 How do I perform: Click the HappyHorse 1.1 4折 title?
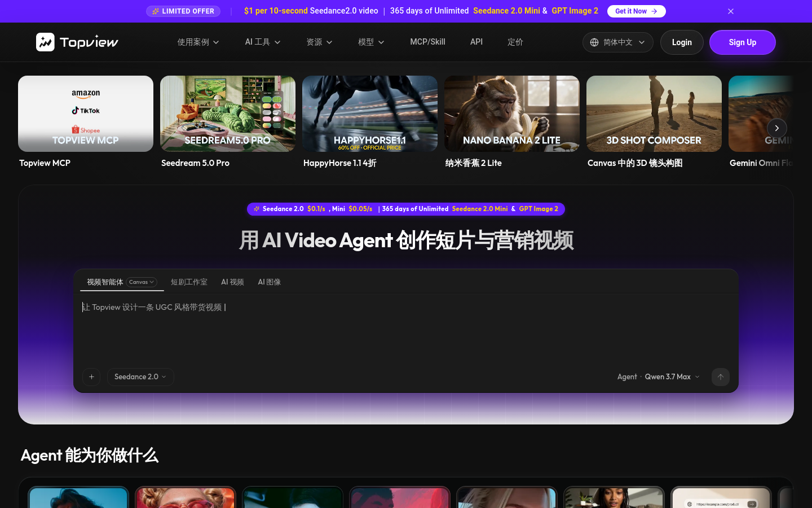(340, 163)
